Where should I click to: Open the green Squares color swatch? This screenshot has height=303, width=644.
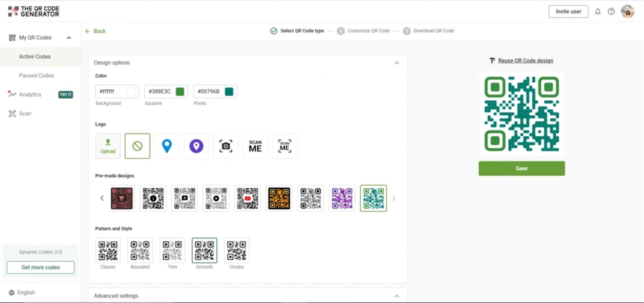point(180,91)
